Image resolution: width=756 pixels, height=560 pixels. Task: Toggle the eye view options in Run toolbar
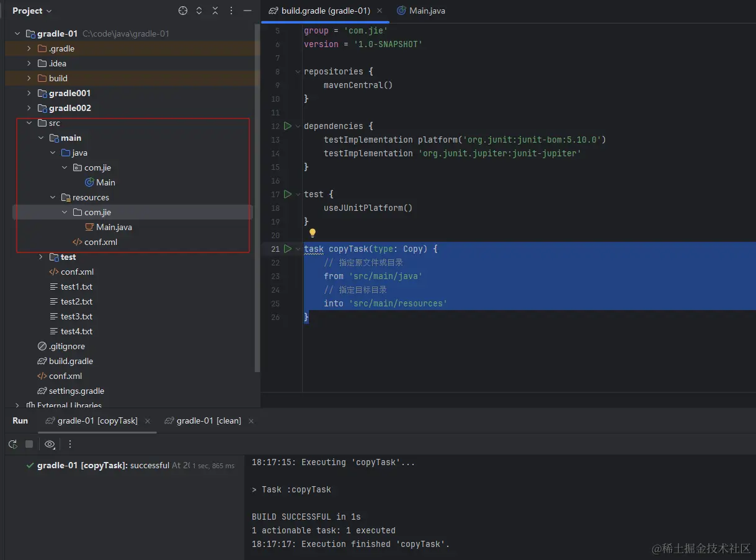pos(50,444)
